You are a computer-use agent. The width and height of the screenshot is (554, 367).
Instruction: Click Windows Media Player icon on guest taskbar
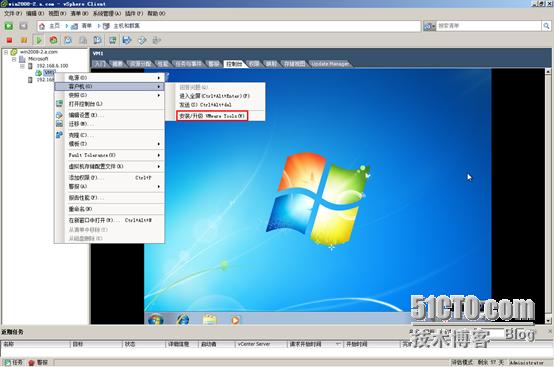coord(235,320)
